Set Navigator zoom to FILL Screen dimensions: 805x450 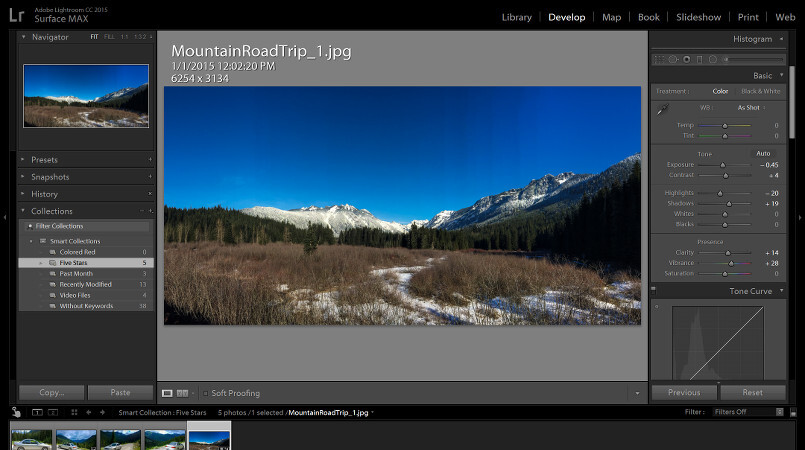click(109, 37)
